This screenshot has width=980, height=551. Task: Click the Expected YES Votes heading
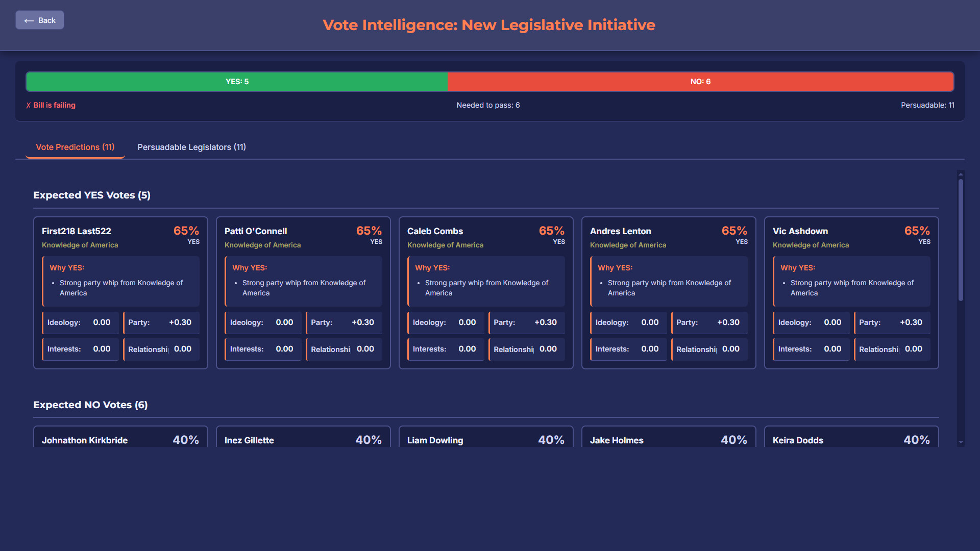point(92,195)
